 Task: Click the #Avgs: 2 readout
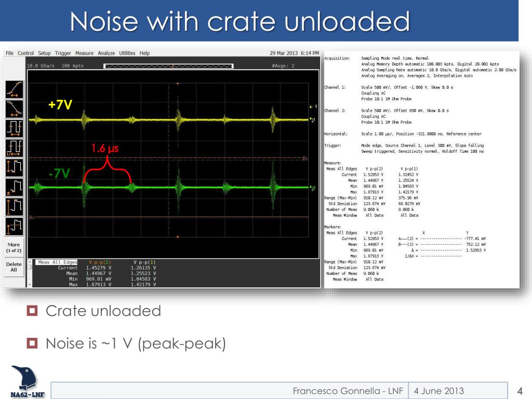(283, 66)
